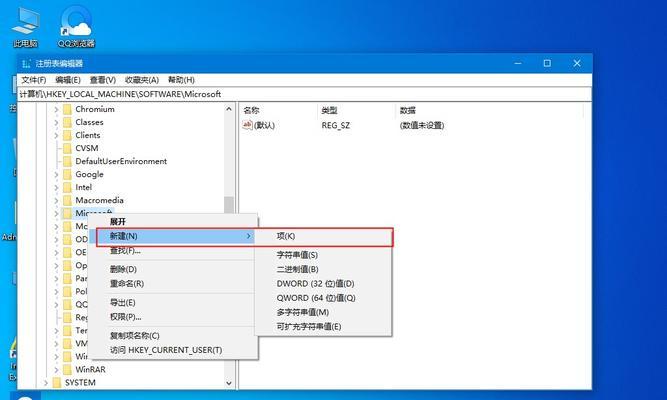Create a new 项(K) key
Screen dimensions: 667x400
(323, 236)
